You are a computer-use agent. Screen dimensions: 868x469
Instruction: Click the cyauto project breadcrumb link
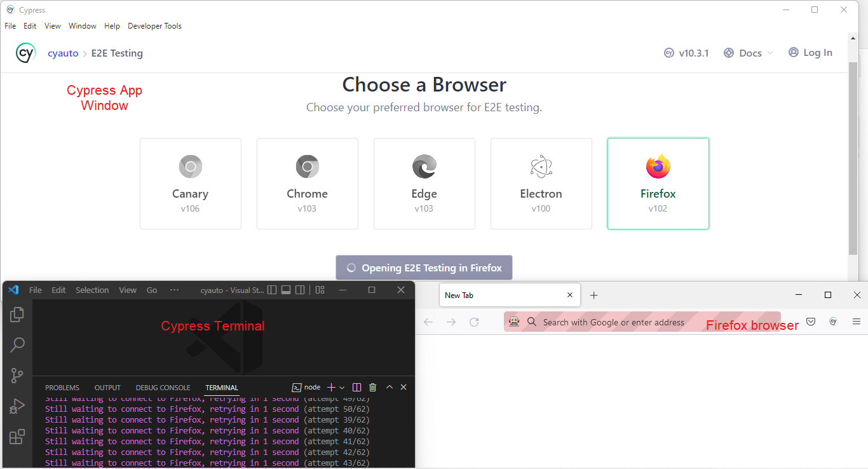[63, 53]
